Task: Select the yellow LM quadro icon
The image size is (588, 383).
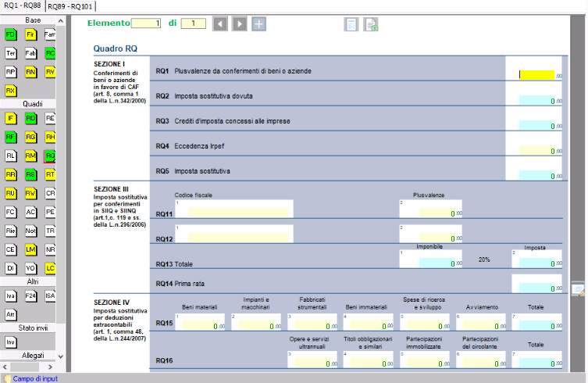Action: click(x=30, y=249)
